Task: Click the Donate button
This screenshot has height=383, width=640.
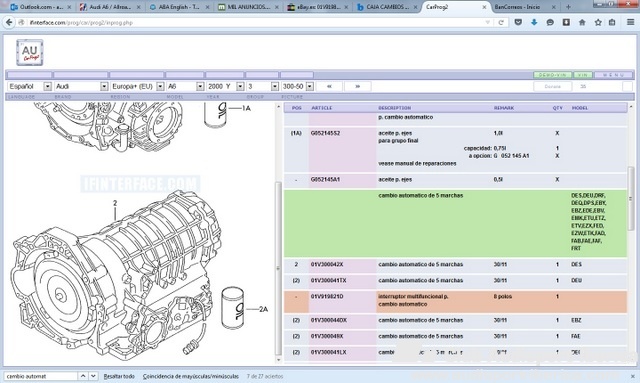Action: [552, 87]
